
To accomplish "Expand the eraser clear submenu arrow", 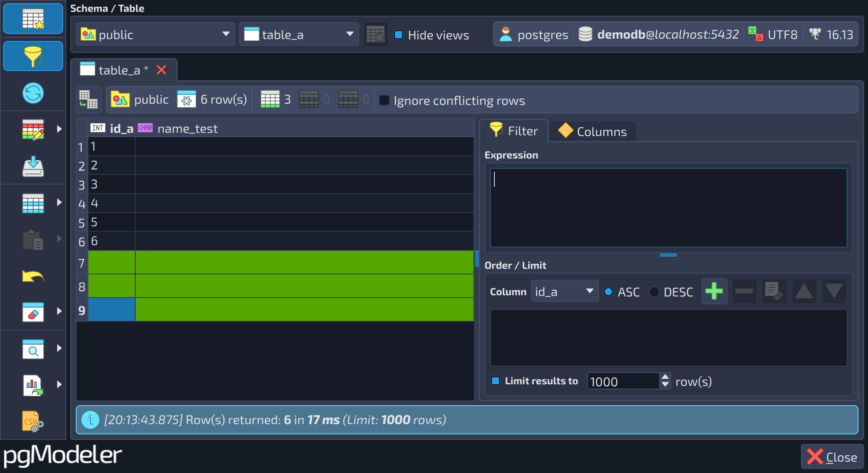I will tap(59, 311).
